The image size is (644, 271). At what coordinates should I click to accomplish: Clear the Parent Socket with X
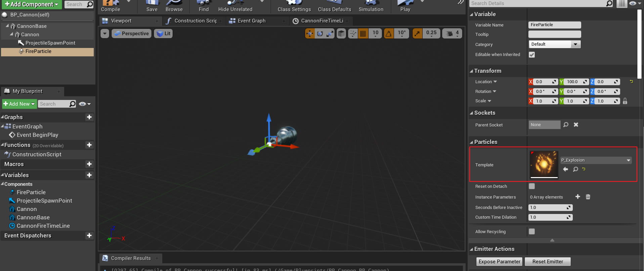pos(576,125)
